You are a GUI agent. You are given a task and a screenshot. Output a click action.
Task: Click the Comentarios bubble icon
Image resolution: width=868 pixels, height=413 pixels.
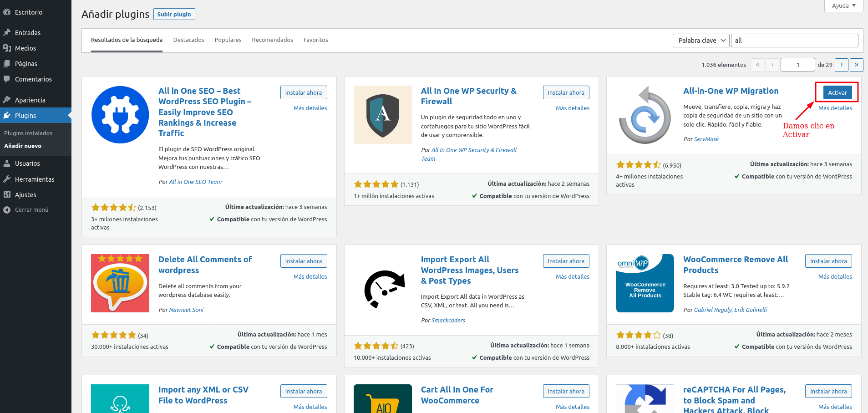[7, 79]
